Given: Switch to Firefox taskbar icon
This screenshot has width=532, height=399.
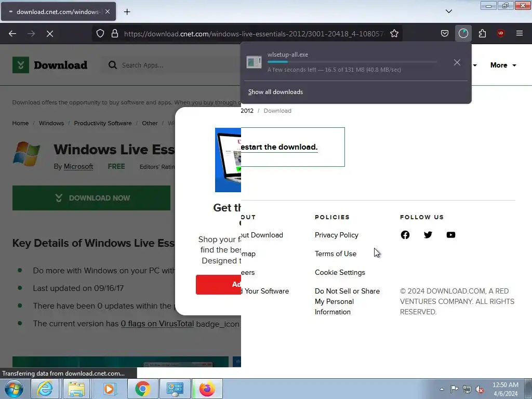Looking at the screenshot, I should click(207, 389).
